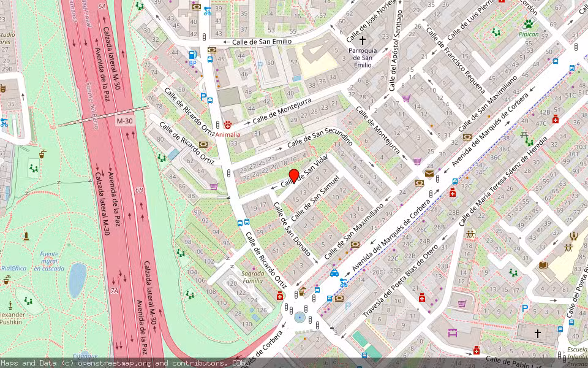Select the theatre mask icon at left edge

tap(3, 89)
